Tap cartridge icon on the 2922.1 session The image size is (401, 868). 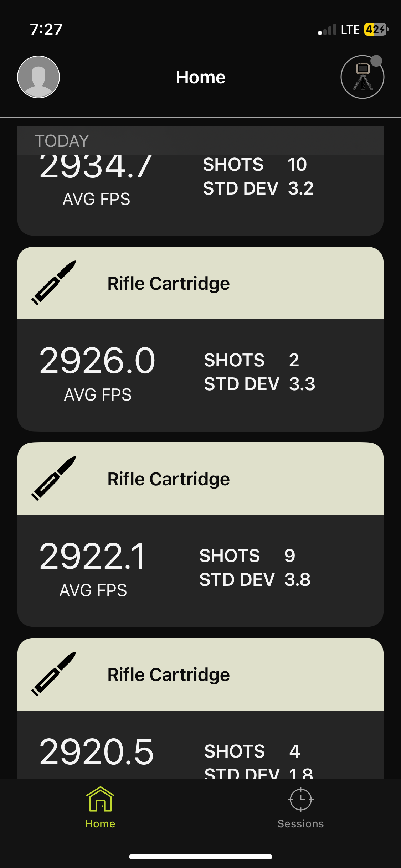(x=54, y=479)
